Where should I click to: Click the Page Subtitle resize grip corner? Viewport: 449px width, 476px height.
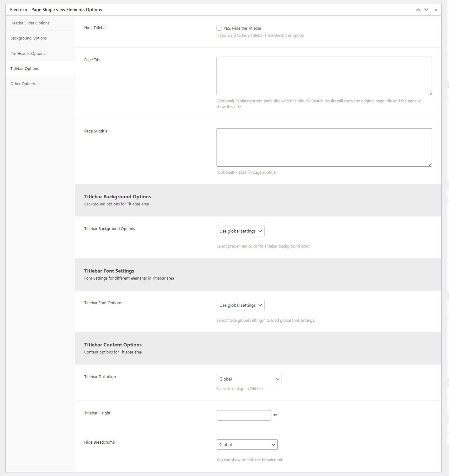[430, 165]
